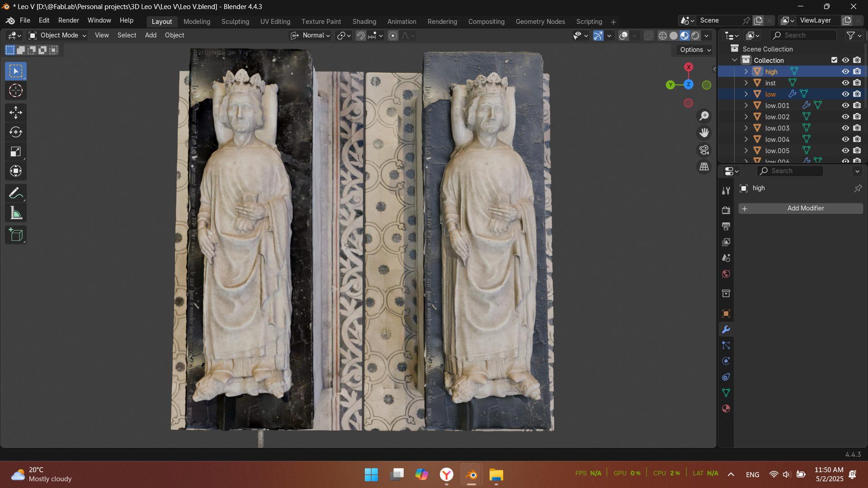Switch to the UV Editing workspace tab
868x488 pixels.
click(x=275, y=22)
